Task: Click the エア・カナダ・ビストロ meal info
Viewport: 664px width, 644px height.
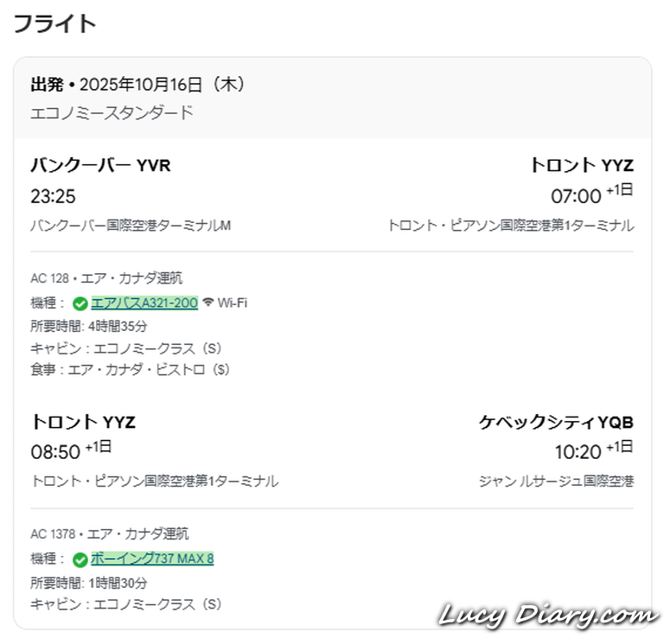Action: tap(130, 369)
